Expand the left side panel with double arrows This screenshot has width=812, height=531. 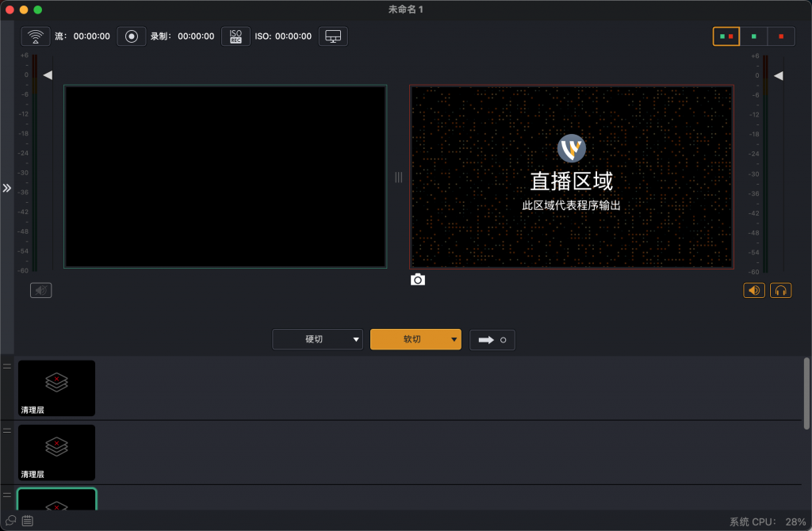point(7,189)
